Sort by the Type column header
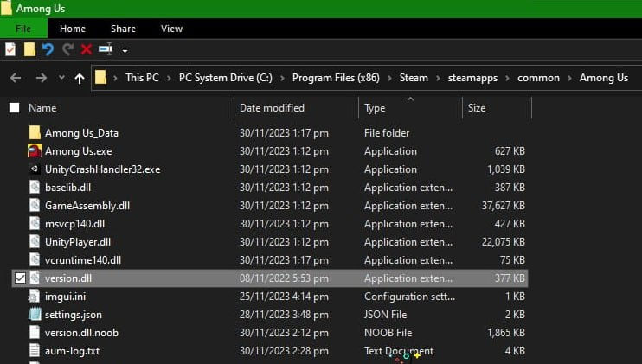 coord(375,108)
